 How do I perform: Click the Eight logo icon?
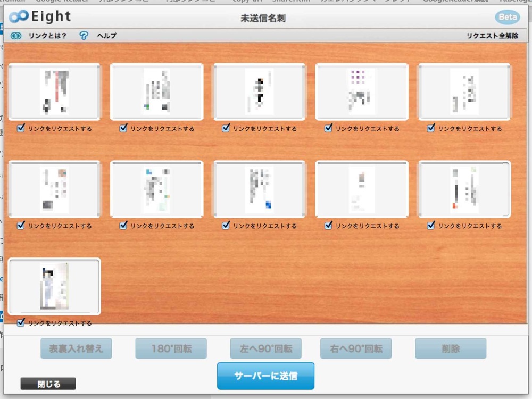click(18, 16)
